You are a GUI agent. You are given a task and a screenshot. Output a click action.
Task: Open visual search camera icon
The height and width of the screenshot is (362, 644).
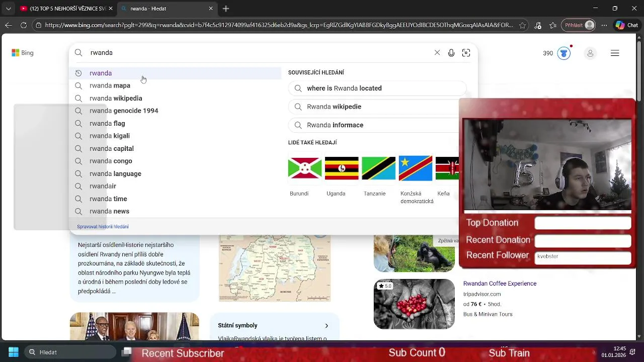point(466,53)
